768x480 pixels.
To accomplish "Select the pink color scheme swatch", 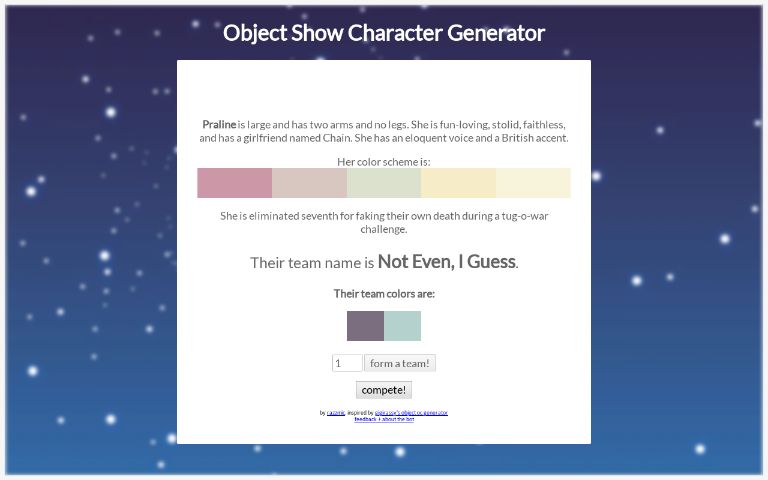I will (234, 183).
